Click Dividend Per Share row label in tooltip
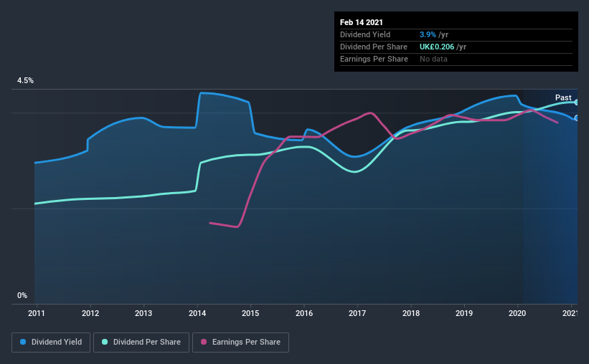Image resolution: width=589 pixels, height=364 pixels. click(x=373, y=47)
